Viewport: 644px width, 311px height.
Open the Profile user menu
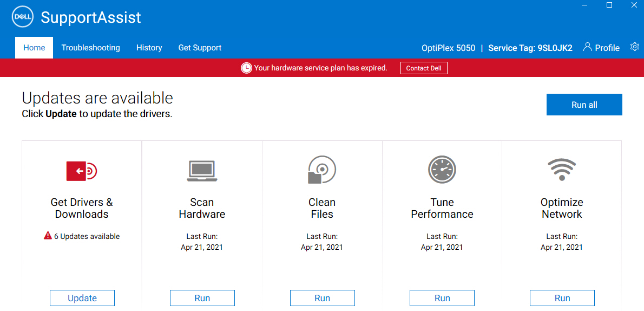(601, 48)
